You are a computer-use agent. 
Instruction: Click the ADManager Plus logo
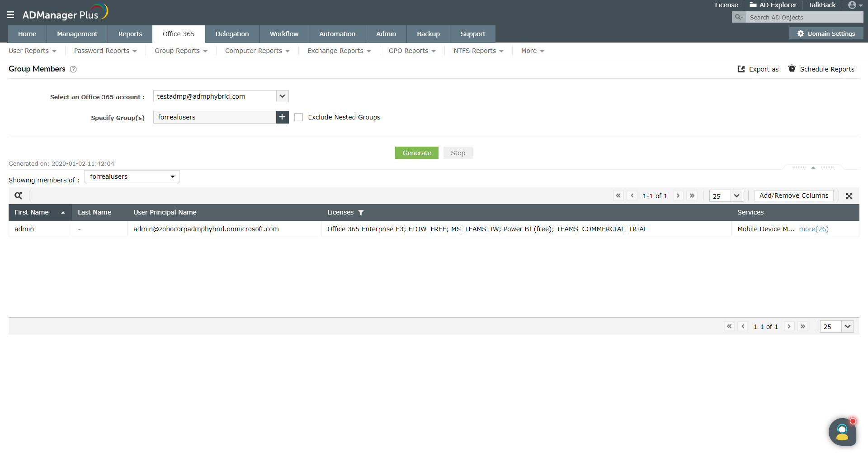click(65, 13)
